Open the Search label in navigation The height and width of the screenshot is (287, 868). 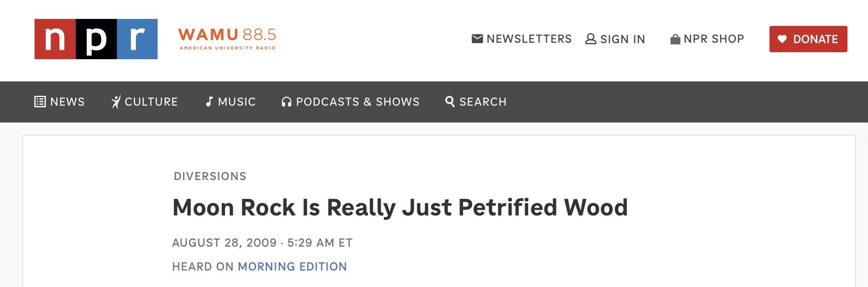click(x=483, y=102)
